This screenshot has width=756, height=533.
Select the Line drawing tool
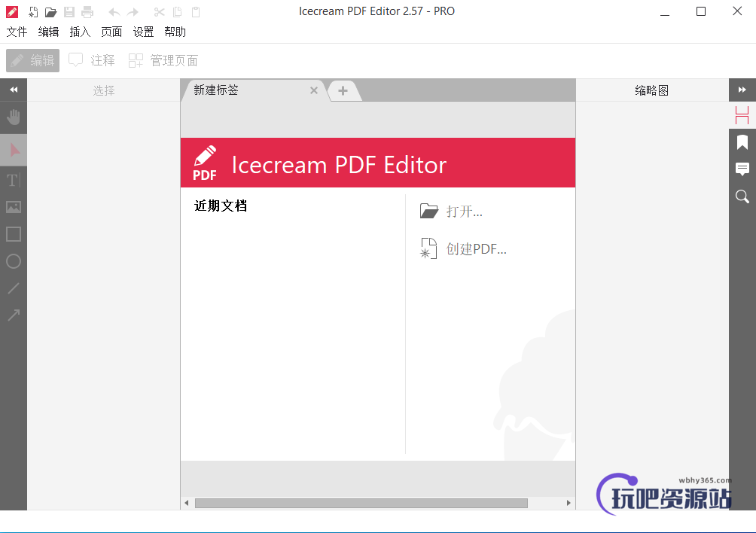[14, 288]
